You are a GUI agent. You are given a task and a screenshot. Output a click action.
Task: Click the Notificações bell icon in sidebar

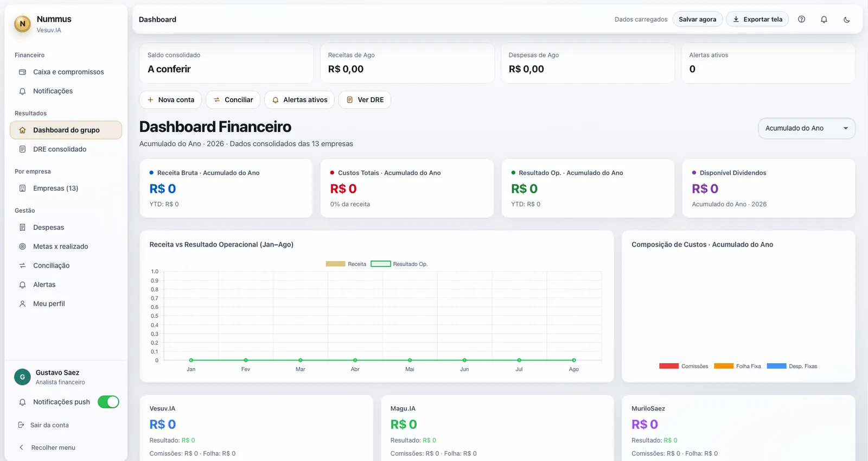coord(22,91)
